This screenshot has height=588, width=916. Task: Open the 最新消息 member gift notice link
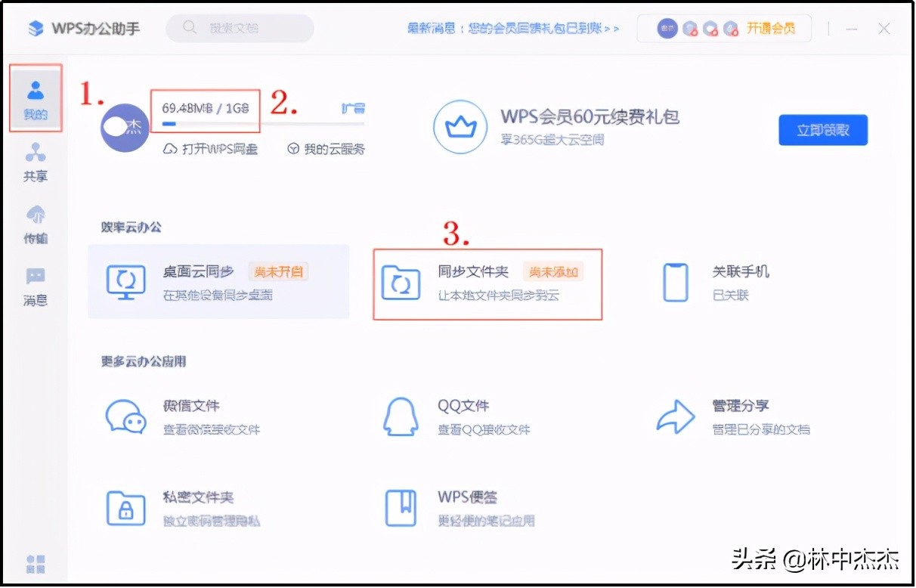coord(514,29)
